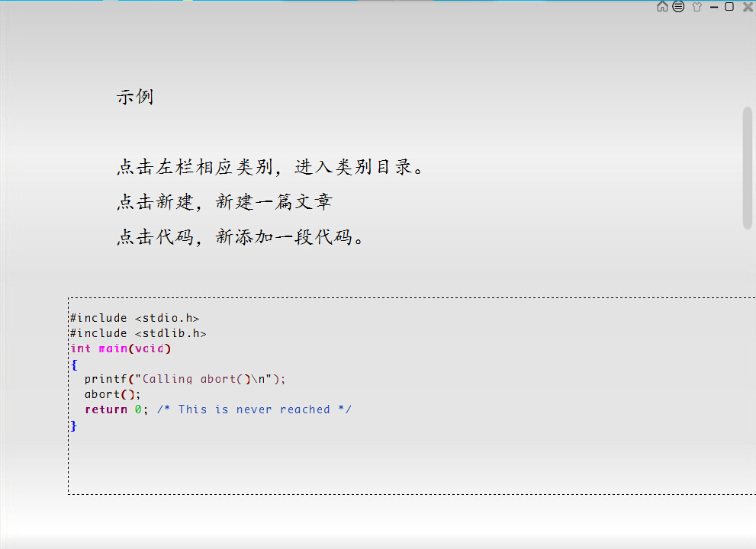Click the printf("Calling abort()\n") line

(185, 379)
